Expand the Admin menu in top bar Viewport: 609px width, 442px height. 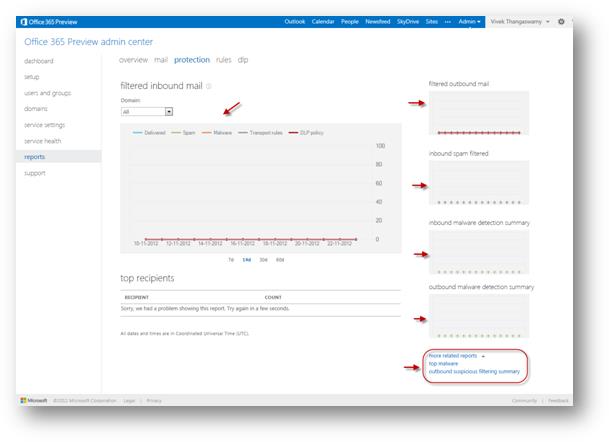point(470,21)
